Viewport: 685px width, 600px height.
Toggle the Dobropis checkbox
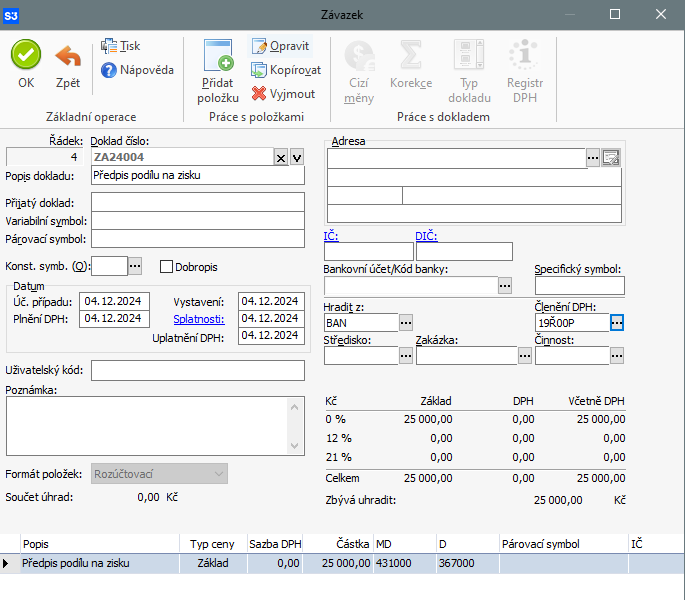tap(166, 267)
